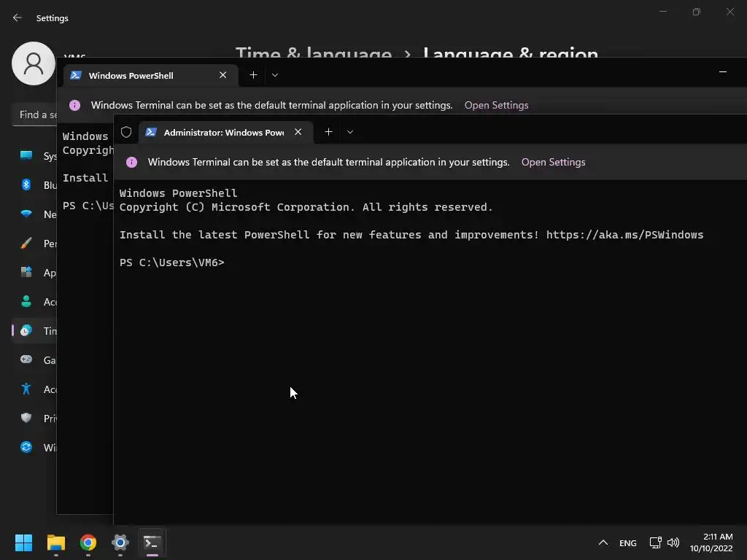Go back using the Settings back arrow
Screen dimensions: 747x560
pyautogui.click(x=18, y=17)
